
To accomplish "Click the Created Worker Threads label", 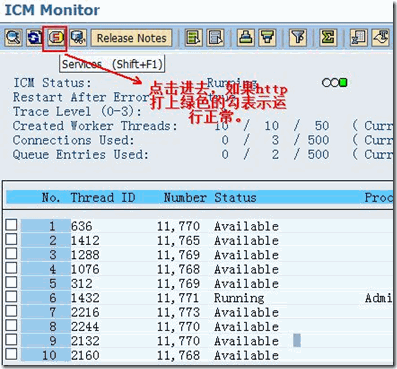I will click(95, 126).
